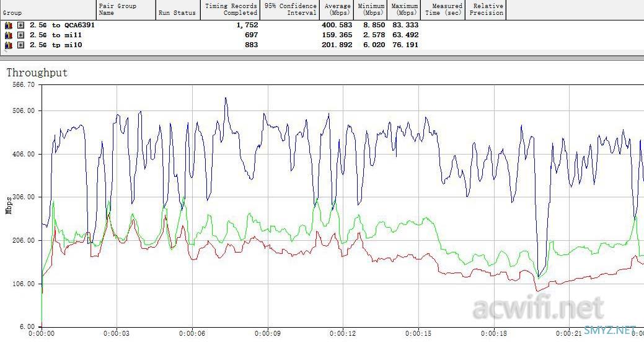This screenshot has width=644, height=342.
Task: Expand the 2.5G to QCA6391 group
Action: coord(20,25)
